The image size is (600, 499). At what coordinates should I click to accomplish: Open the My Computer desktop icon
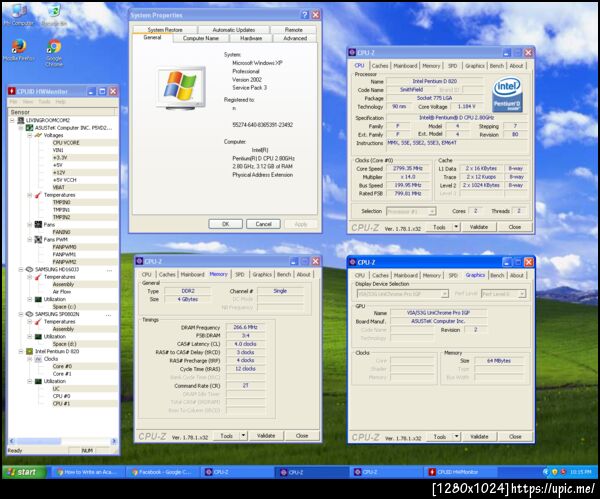tap(18, 14)
